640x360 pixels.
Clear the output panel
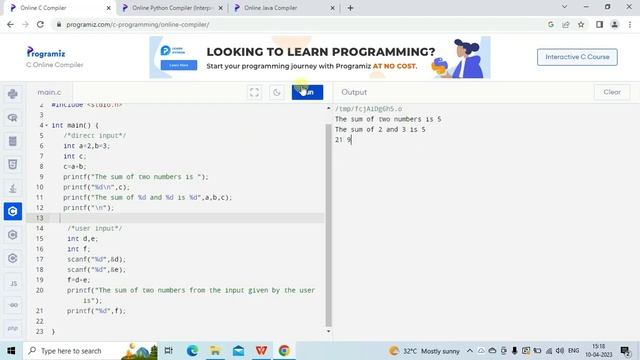click(x=612, y=92)
